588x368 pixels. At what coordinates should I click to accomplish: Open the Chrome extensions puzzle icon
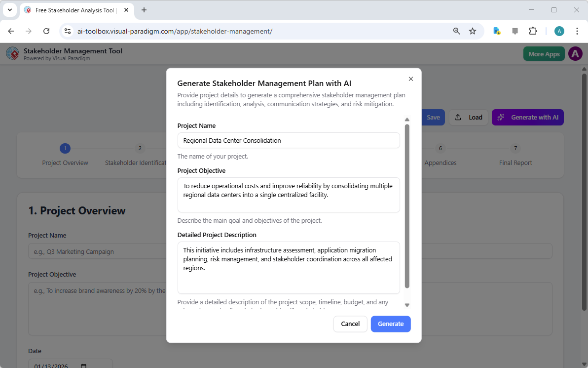(x=533, y=31)
